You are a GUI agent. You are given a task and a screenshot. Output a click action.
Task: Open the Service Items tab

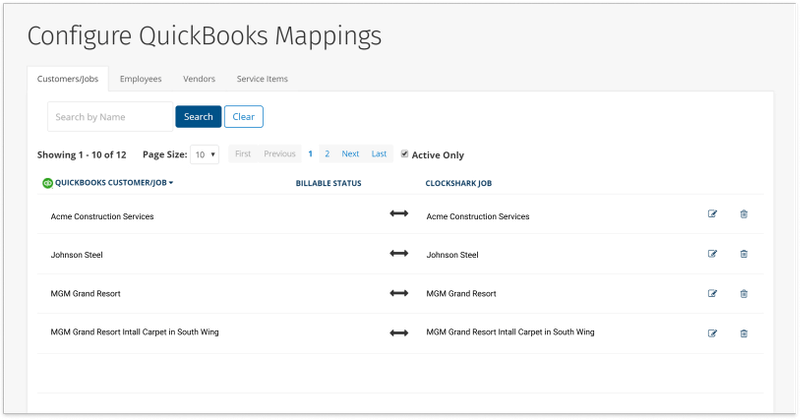pos(262,79)
